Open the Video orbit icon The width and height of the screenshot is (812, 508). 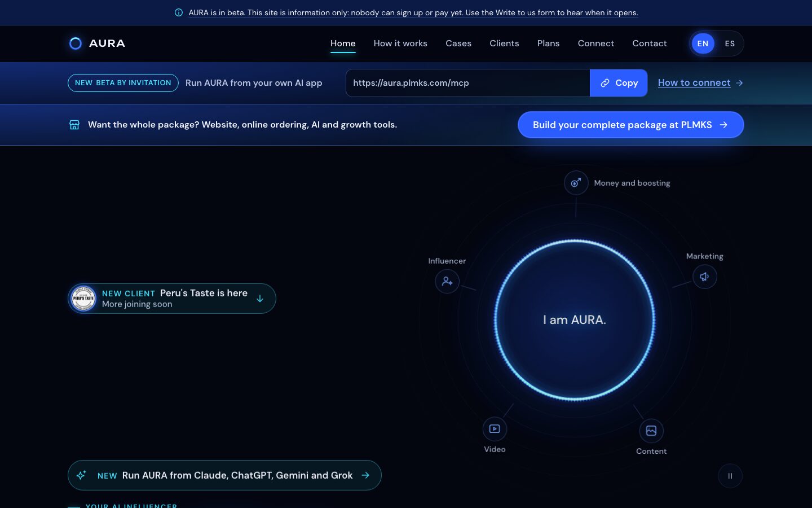tap(495, 429)
